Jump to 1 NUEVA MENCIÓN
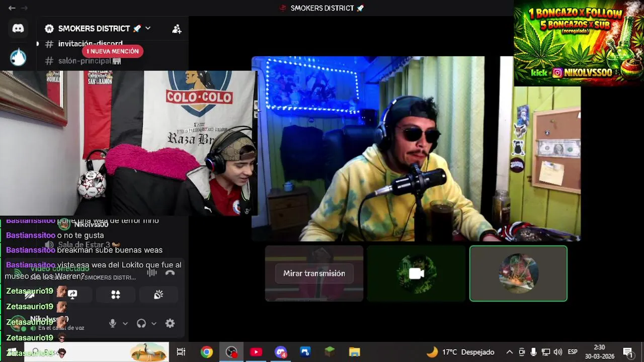 click(113, 51)
